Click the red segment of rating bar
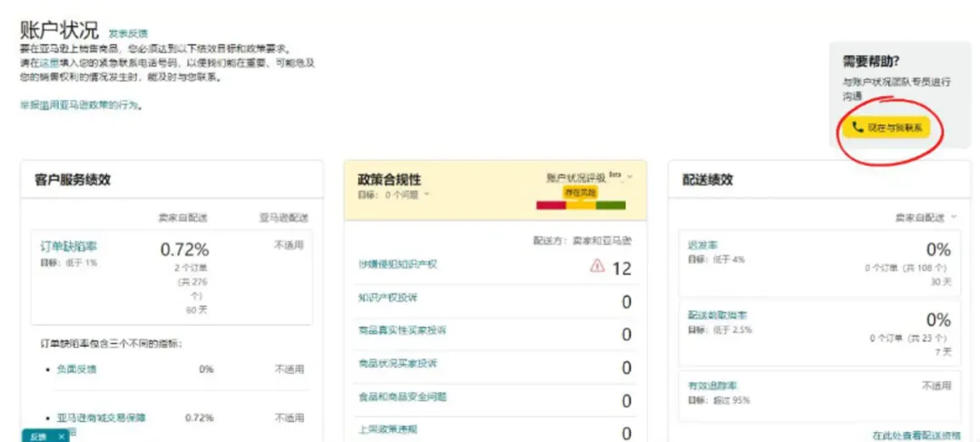 tap(552, 205)
